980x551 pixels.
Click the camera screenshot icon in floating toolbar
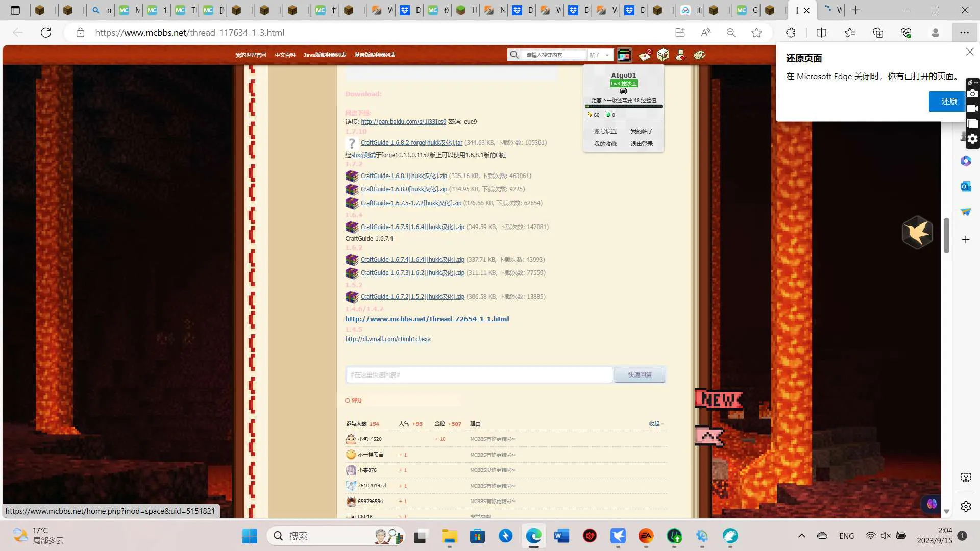click(973, 94)
